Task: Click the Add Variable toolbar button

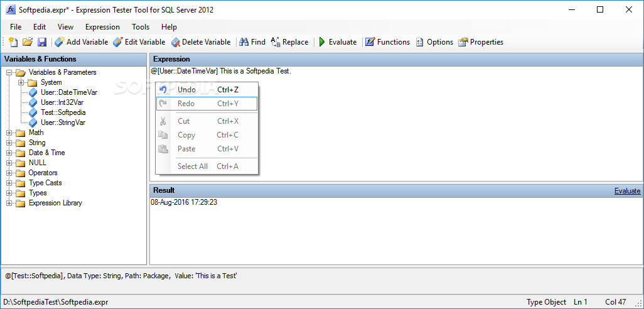Action: point(82,42)
